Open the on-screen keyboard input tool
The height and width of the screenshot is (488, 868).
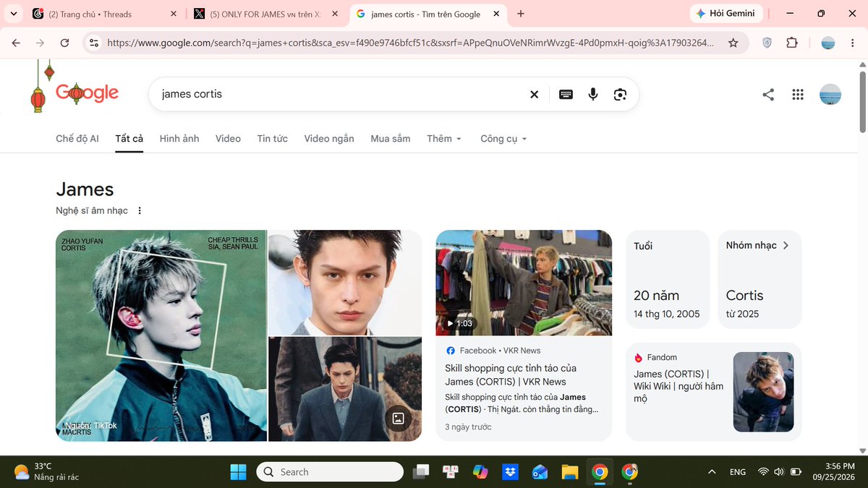click(566, 94)
